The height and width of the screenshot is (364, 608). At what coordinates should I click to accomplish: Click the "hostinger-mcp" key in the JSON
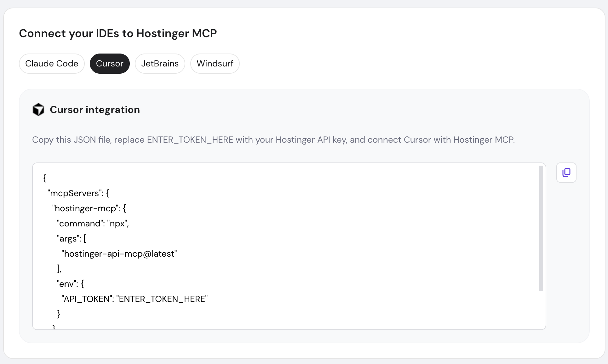[x=86, y=208]
